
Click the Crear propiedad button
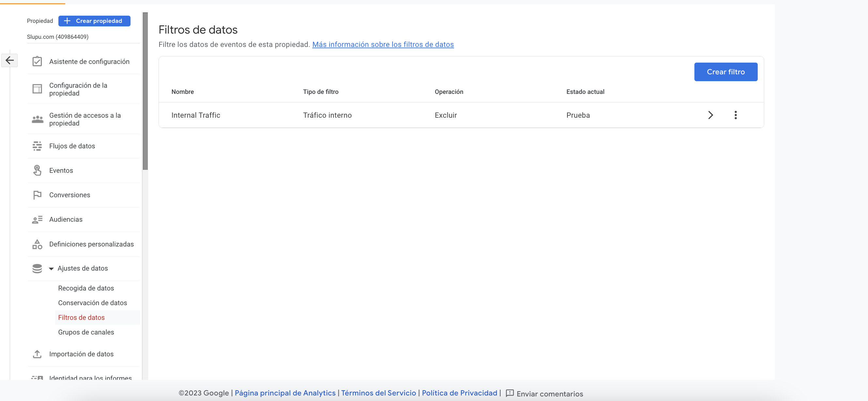pos(94,21)
